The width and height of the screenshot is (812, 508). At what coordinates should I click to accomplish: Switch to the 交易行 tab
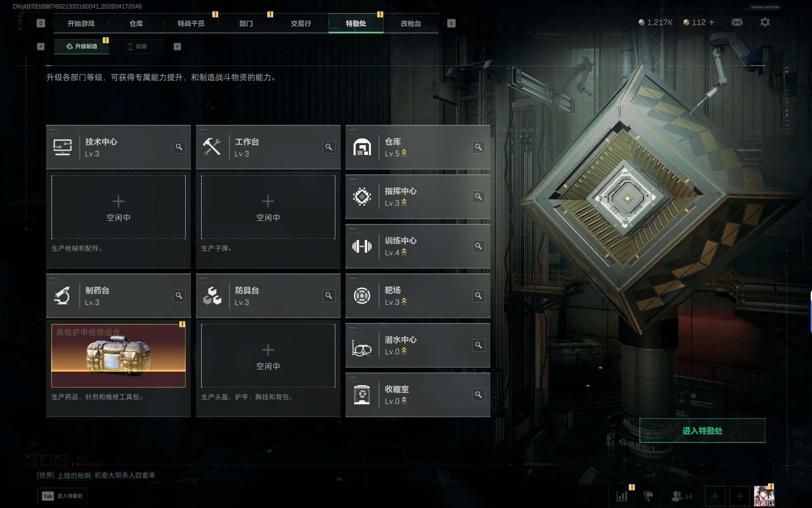coord(301,23)
